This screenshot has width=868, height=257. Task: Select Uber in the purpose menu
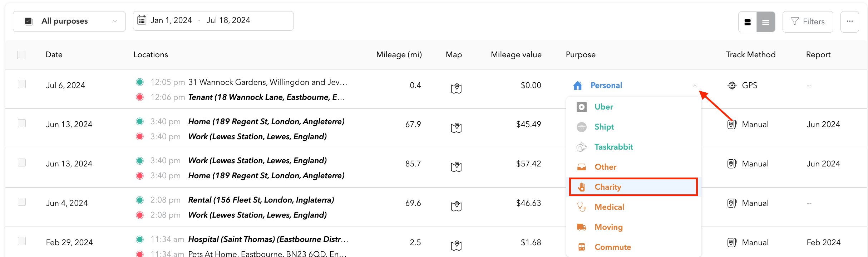pos(603,107)
